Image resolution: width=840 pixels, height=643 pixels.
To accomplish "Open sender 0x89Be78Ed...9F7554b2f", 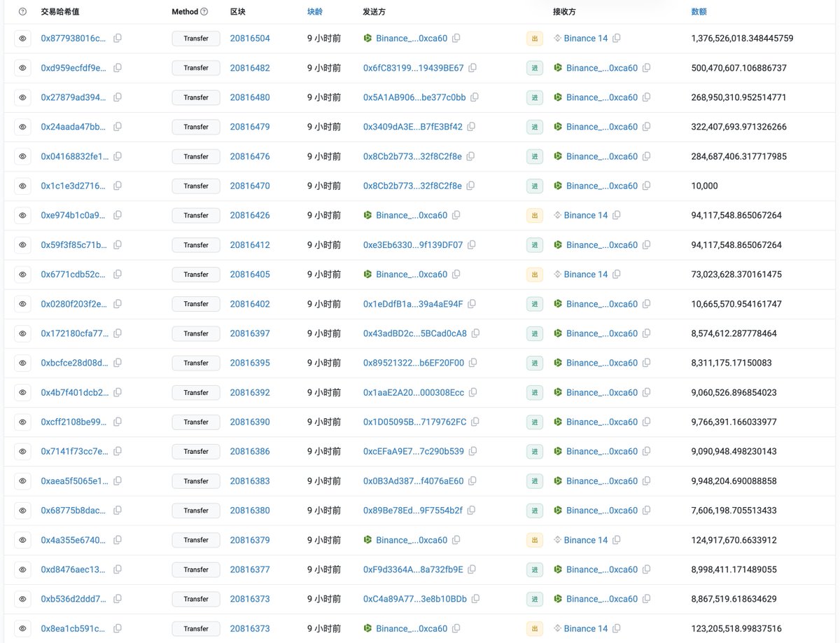I will pos(413,511).
